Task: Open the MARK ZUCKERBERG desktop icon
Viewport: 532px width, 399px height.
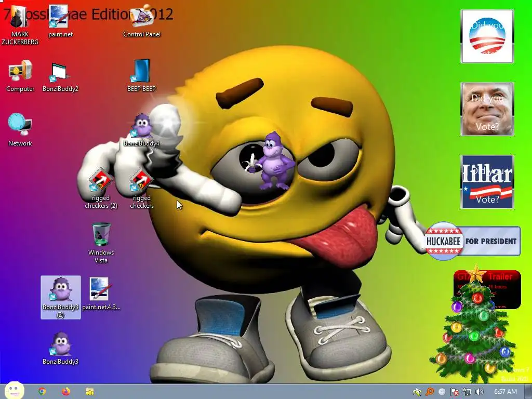Action: (20, 25)
